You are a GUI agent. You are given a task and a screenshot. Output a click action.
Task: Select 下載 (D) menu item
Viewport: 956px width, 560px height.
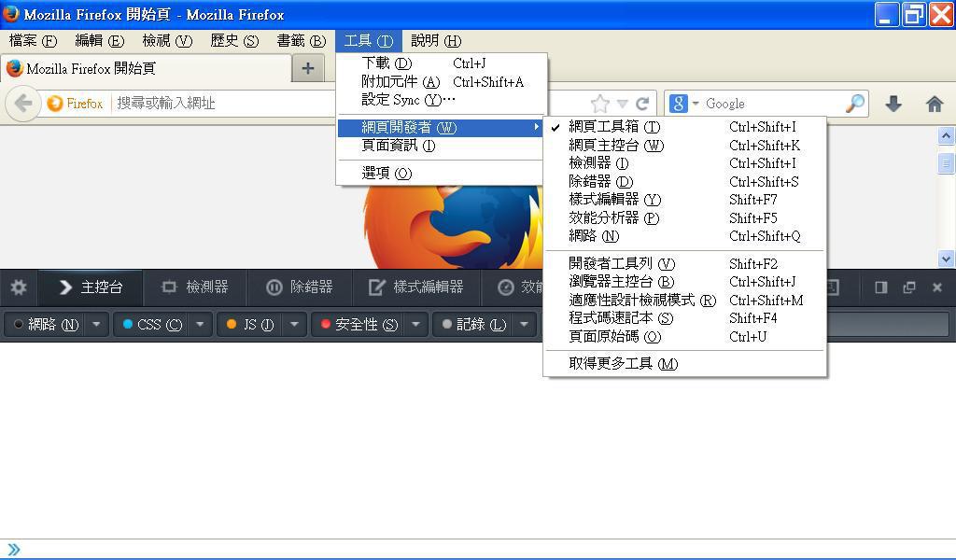click(x=442, y=63)
